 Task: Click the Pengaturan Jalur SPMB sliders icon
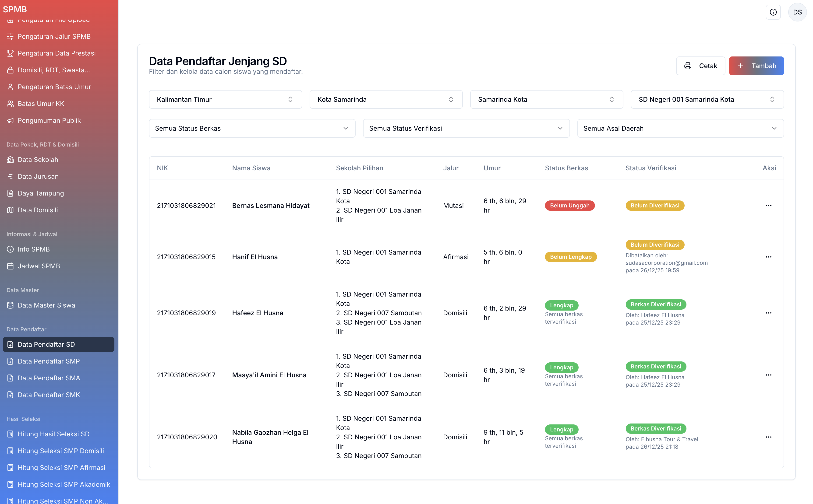(x=10, y=36)
